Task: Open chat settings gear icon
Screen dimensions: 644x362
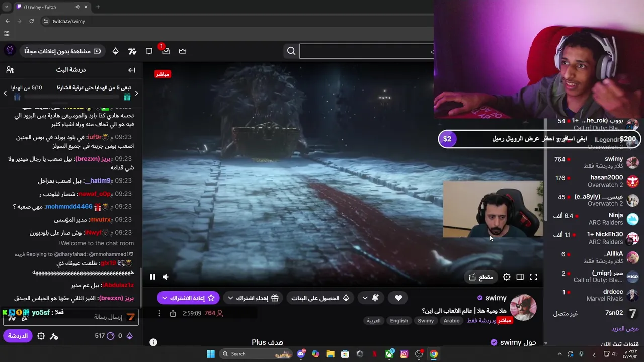Action: [x=41, y=336]
